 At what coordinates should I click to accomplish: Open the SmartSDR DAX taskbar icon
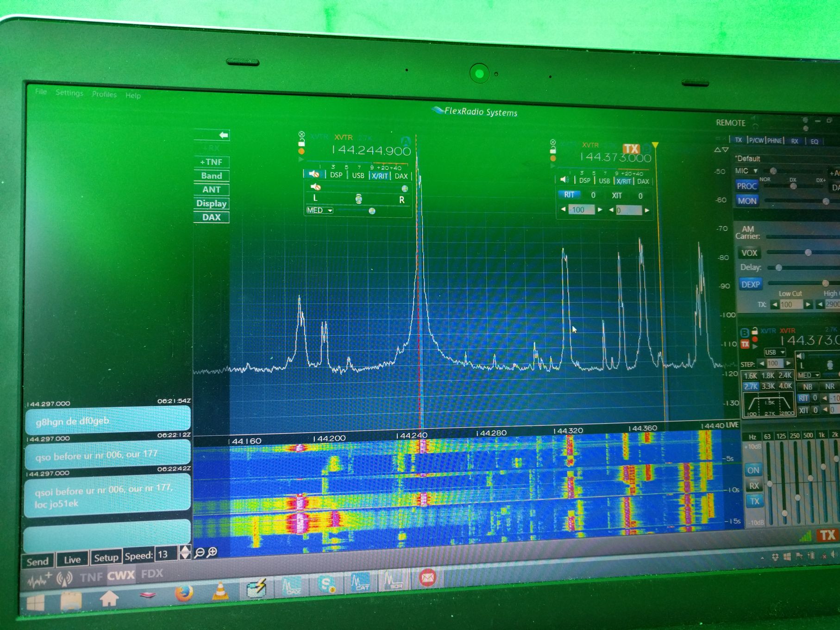coord(292,585)
